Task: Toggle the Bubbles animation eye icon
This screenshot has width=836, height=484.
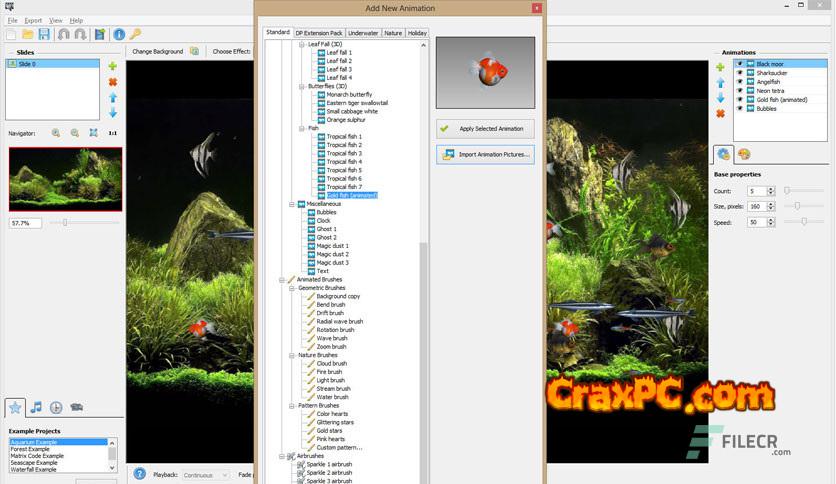Action: tap(740, 109)
